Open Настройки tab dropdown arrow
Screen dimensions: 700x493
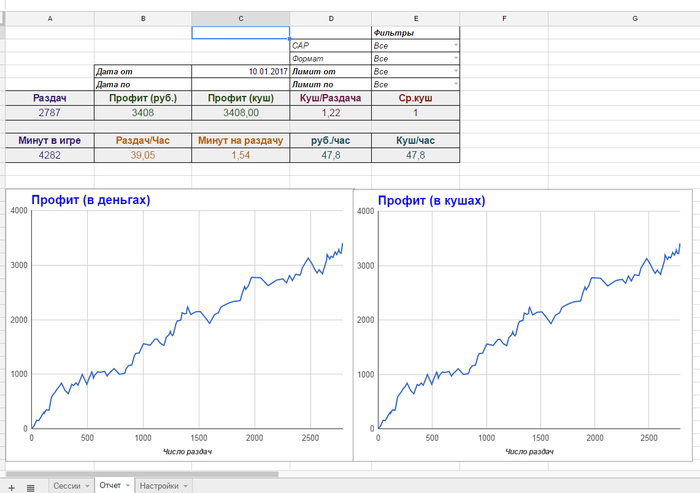point(185,486)
